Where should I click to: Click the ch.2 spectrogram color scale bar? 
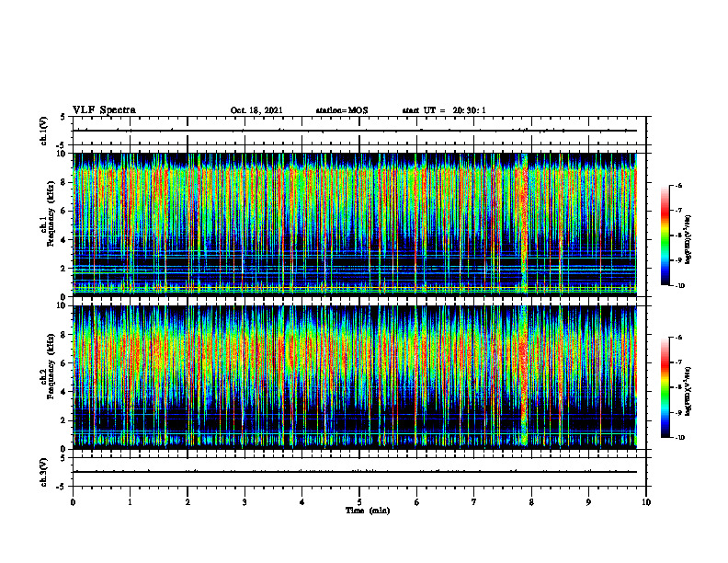click(665, 387)
